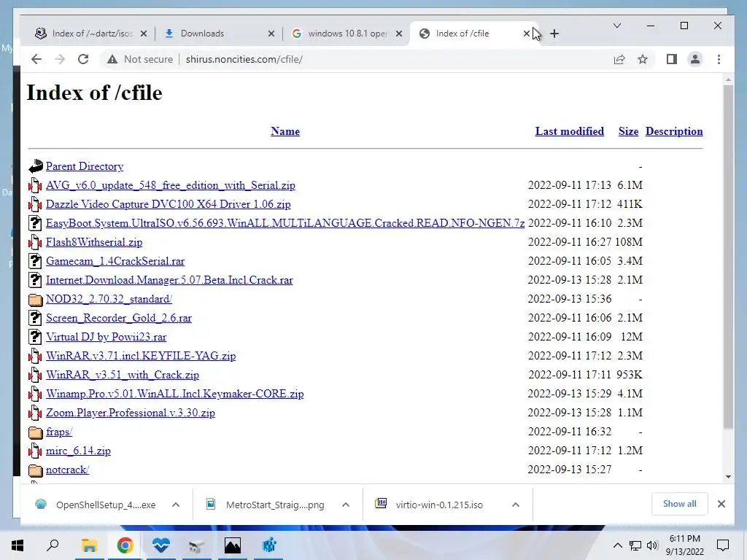Open downloaded OpenShellSetup exe file
The width and height of the screenshot is (747, 560).
point(96,505)
